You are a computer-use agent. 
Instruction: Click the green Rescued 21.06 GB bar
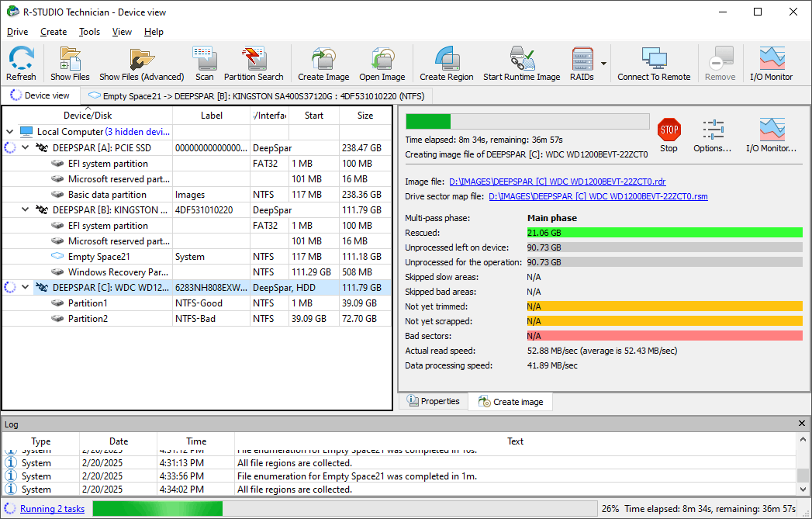coord(665,233)
